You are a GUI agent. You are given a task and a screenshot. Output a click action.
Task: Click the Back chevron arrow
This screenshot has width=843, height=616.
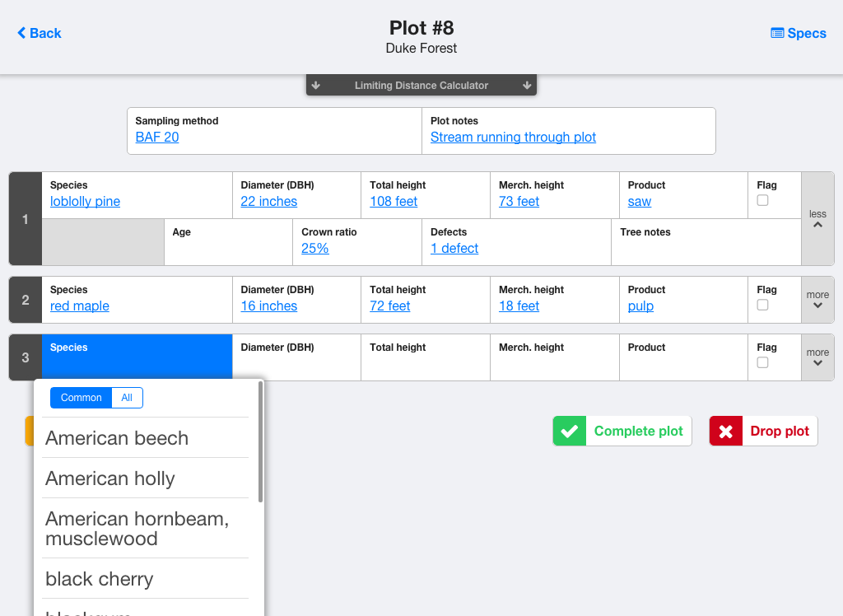(x=21, y=33)
